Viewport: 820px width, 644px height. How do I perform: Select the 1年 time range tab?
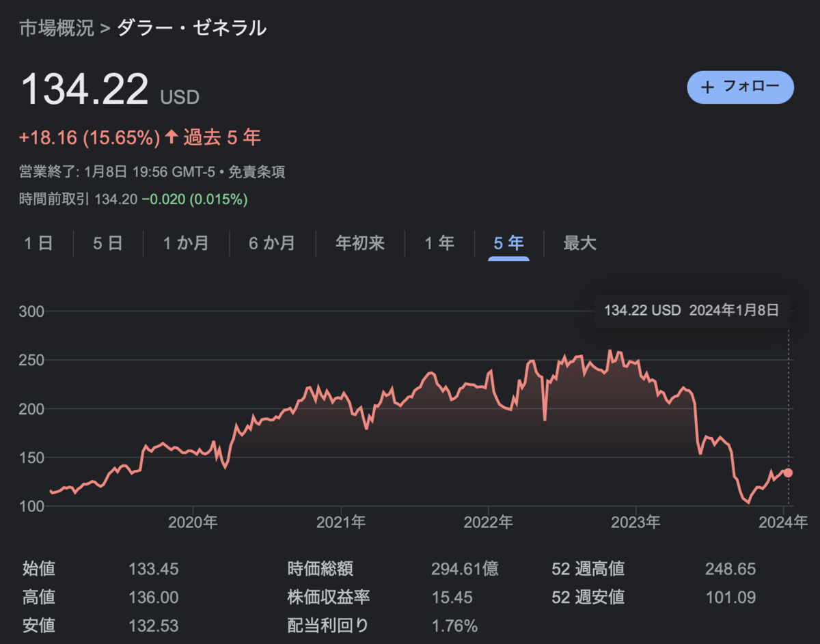coord(439,243)
